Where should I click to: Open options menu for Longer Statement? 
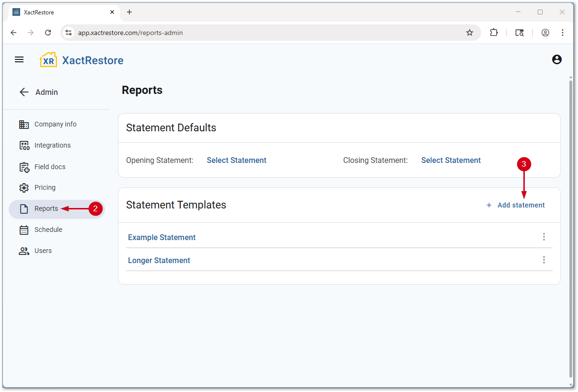[x=543, y=260]
